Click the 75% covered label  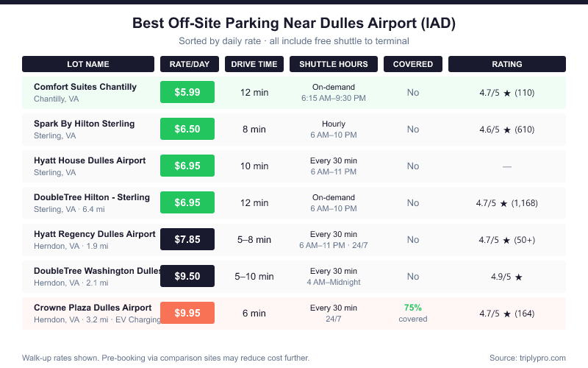(413, 308)
